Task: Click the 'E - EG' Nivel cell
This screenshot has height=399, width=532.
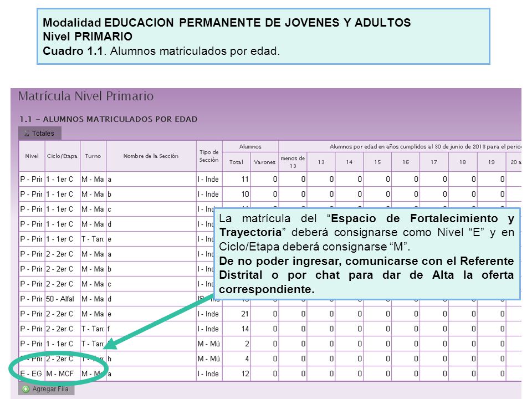Action: [32, 374]
